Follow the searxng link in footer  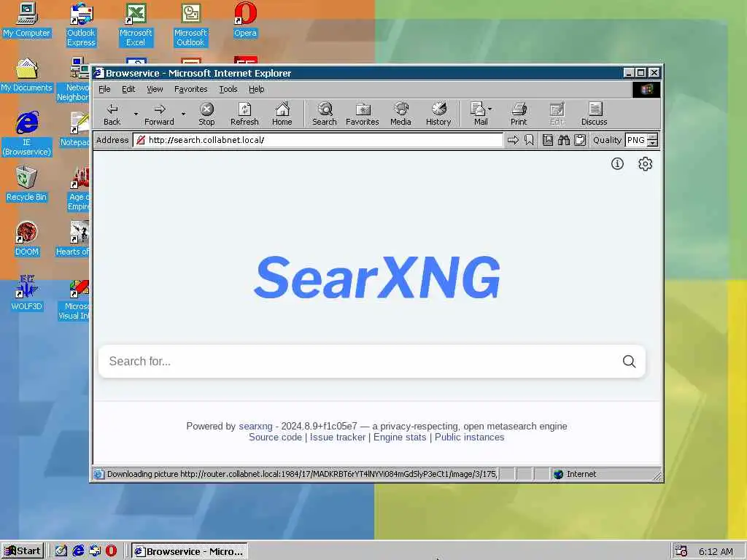tap(255, 426)
